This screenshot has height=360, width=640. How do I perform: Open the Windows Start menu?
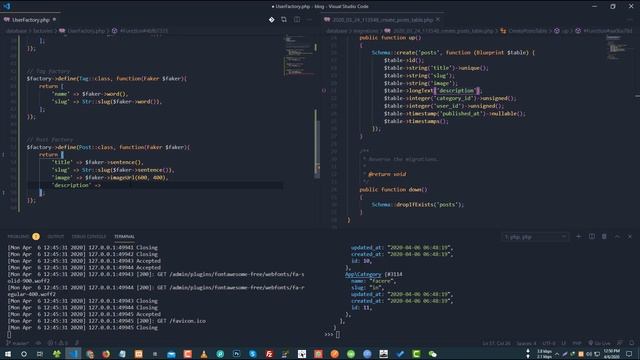tap(7, 354)
